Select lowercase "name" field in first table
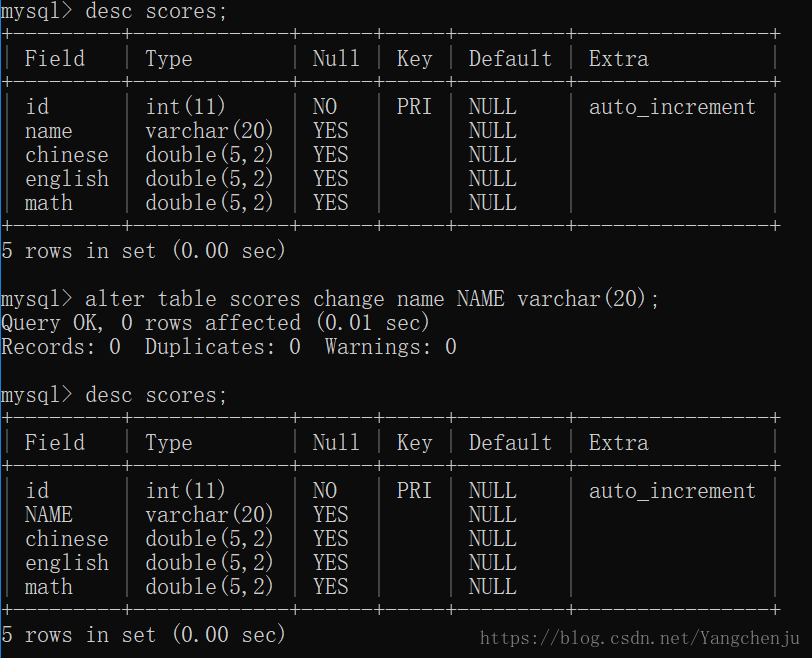The height and width of the screenshot is (658, 812). click(49, 131)
